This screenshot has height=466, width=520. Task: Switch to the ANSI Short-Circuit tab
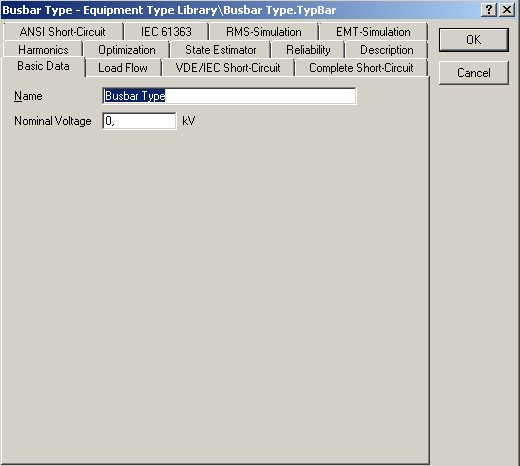(63, 32)
